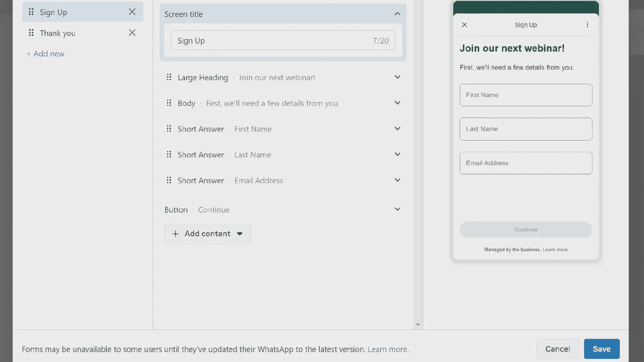This screenshot has height=362, width=644.
Task: Open the Learn more link about Forms
Action: click(x=388, y=349)
